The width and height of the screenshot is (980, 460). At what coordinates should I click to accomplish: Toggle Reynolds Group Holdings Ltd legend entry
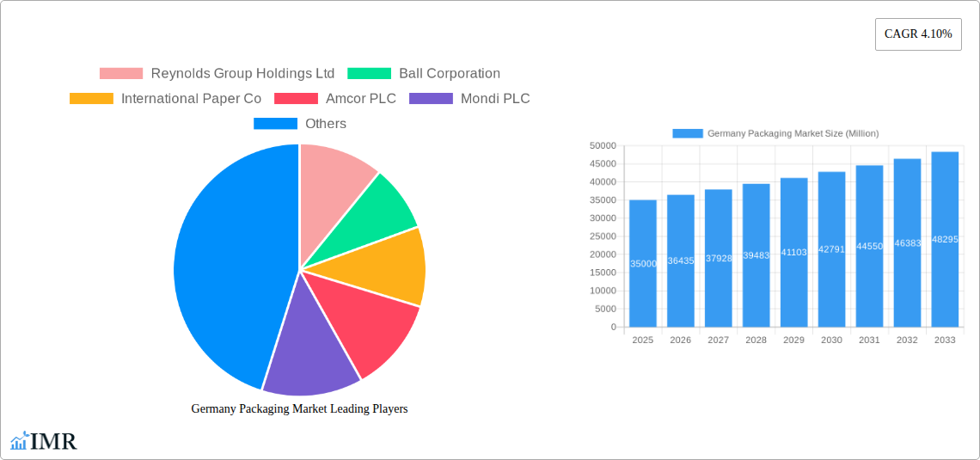click(217, 74)
